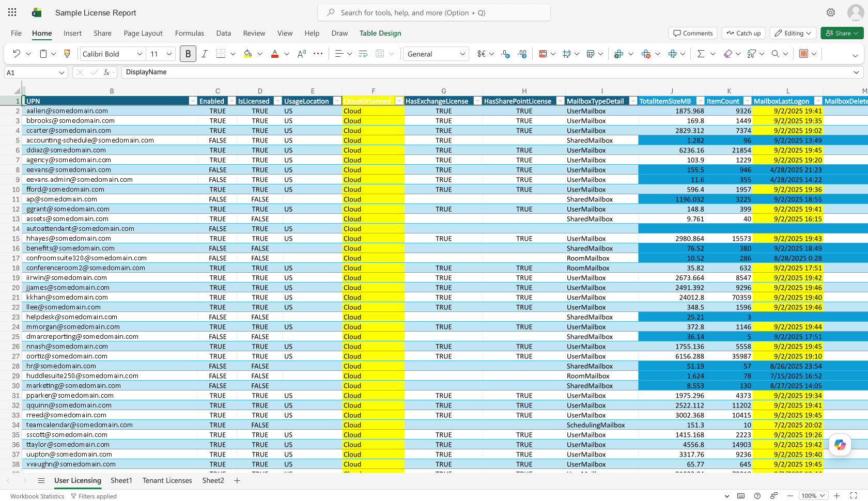Apply cell borders icon
This screenshot has height=501, width=868.
[x=221, y=54]
